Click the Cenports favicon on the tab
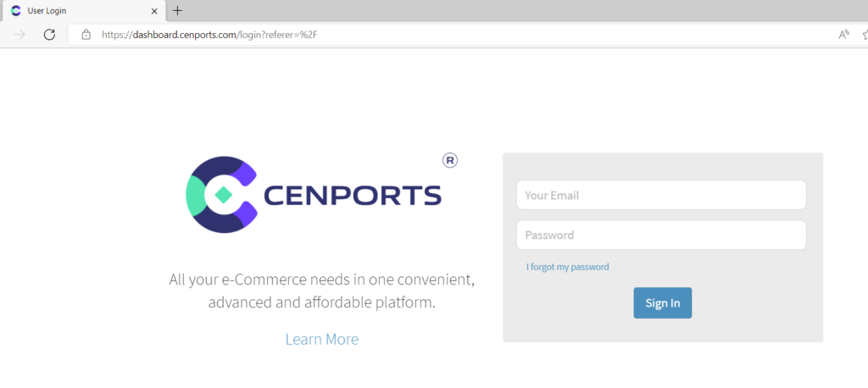This screenshot has height=388, width=868. (15, 11)
